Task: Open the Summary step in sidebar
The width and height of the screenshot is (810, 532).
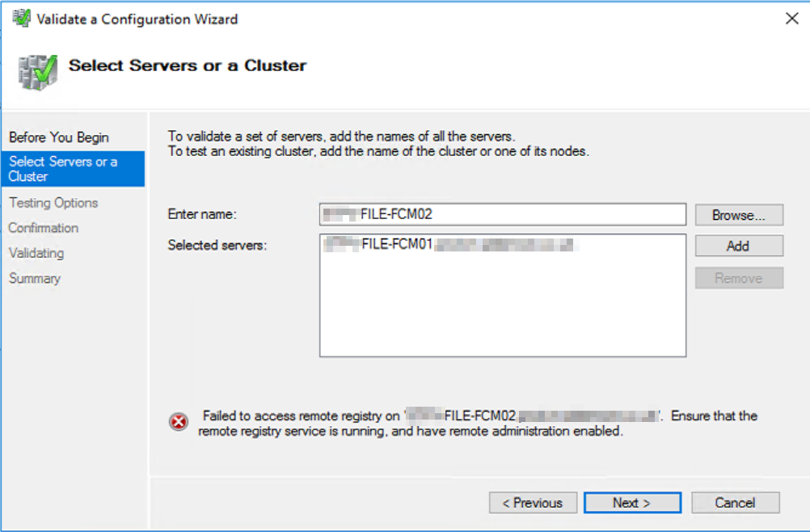Action: click(35, 278)
